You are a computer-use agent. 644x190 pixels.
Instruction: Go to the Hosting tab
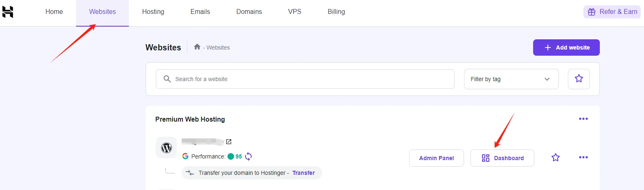pyautogui.click(x=153, y=12)
